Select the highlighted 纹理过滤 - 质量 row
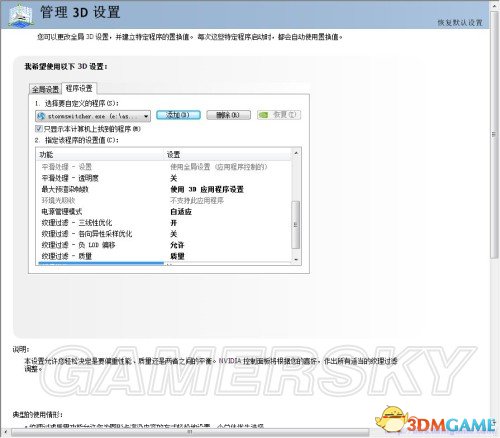This screenshot has width=500, height=438. (163, 256)
